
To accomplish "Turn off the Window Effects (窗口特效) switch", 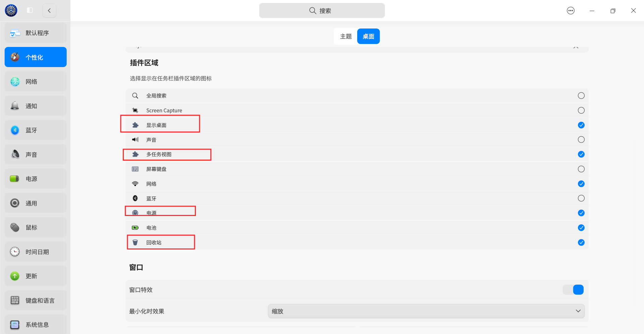I will pyautogui.click(x=573, y=290).
